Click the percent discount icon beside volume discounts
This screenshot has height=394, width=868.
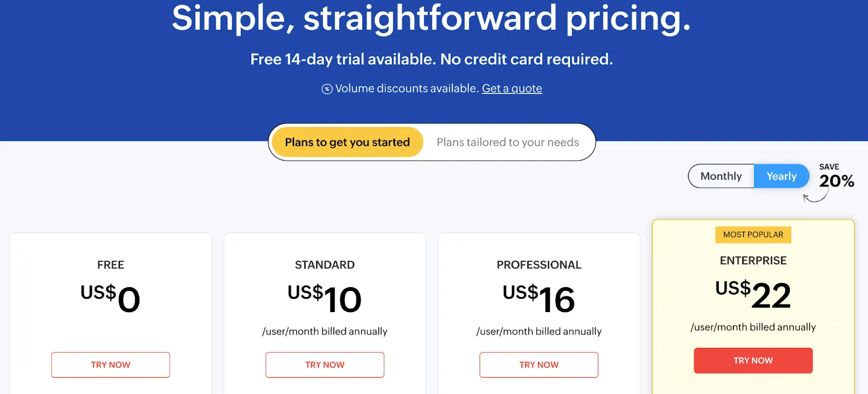[x=327, y=88]
